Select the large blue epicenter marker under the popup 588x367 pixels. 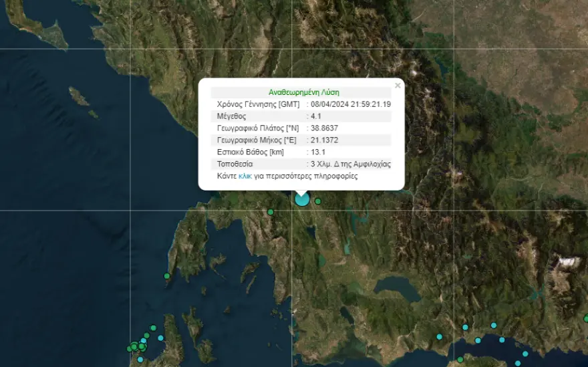point(302,199)
